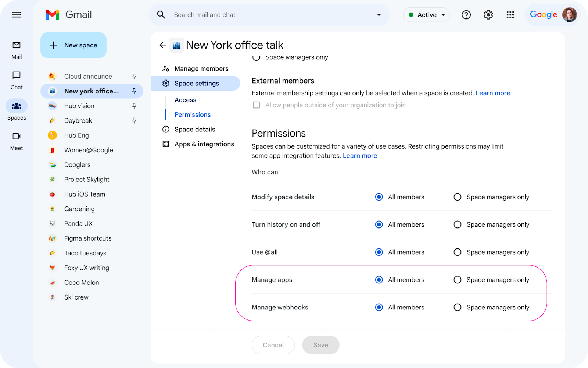Unpin the Cloud announce space
588x368 pixels.
tap(134, 77)
